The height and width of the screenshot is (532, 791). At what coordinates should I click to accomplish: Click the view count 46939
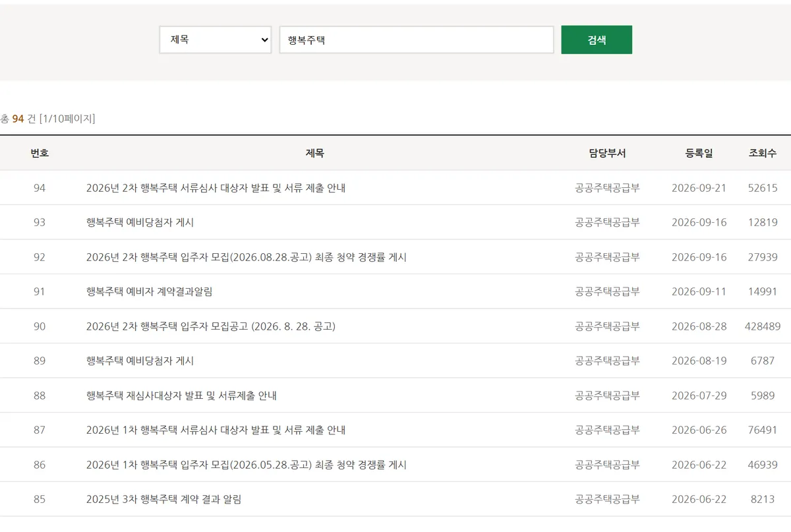click(x=763, y=465)
